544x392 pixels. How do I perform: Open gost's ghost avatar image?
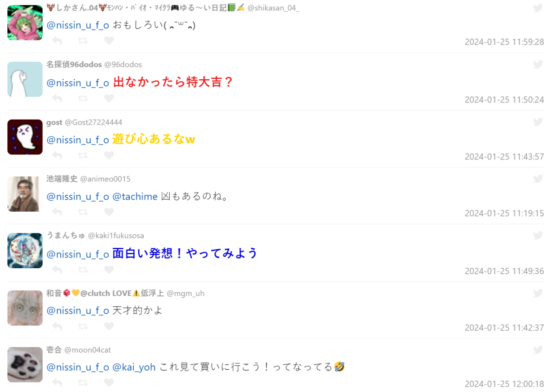25,137
